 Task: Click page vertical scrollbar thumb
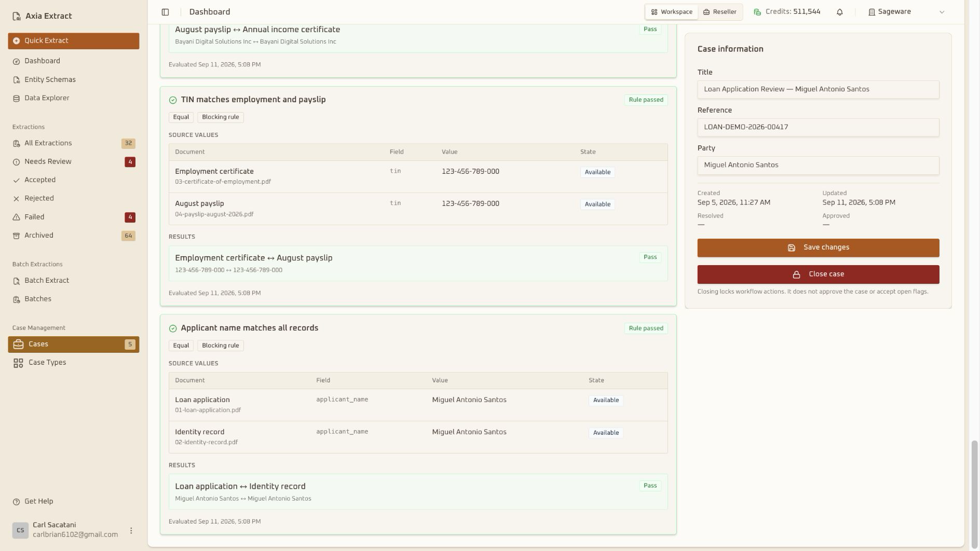(974, 494)
